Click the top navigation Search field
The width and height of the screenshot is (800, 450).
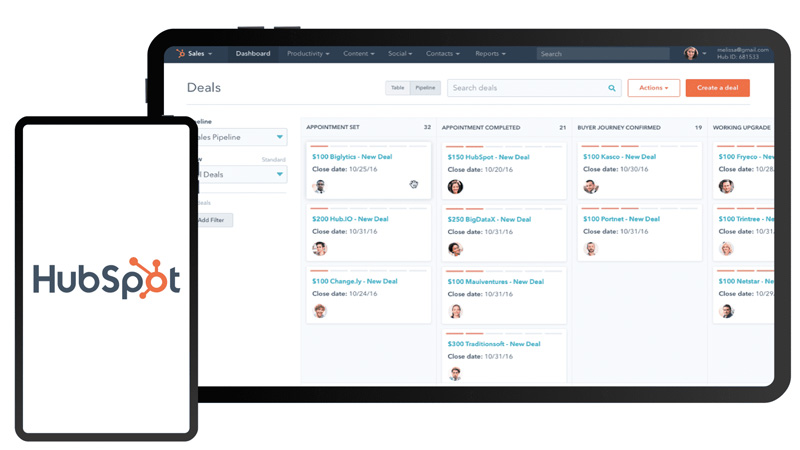(603, 54)
